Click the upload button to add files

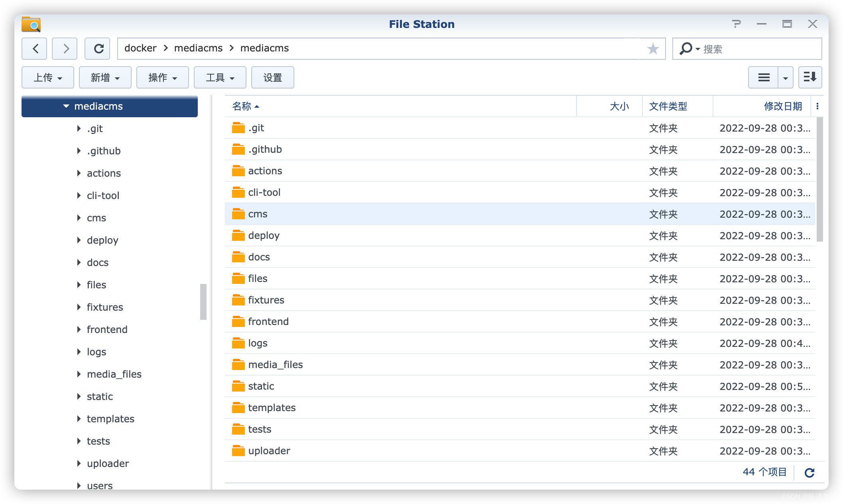coord(46,77)
